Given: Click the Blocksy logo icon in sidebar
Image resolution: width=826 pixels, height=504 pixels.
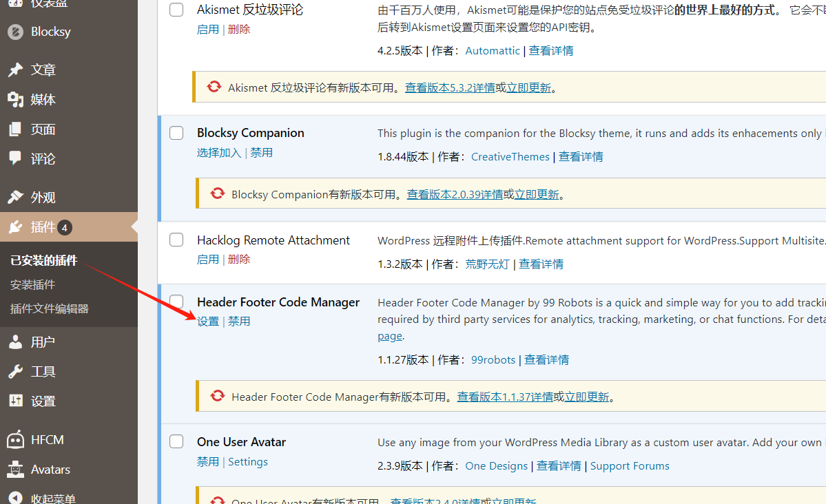Looking at the screenshot, I should point(16,32).
